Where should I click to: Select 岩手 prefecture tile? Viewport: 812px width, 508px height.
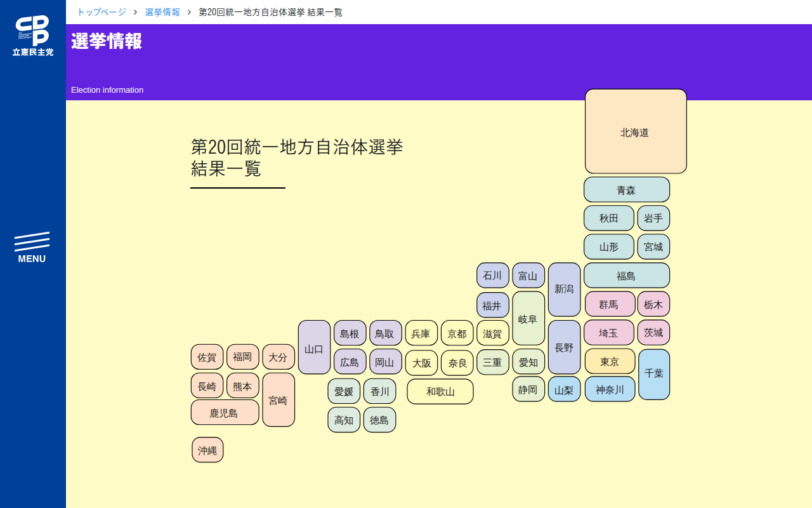653,218
